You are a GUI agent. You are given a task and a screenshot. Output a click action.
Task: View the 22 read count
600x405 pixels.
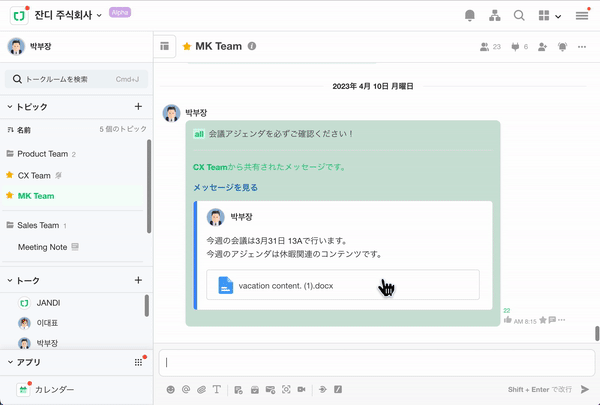coord(507,310)
